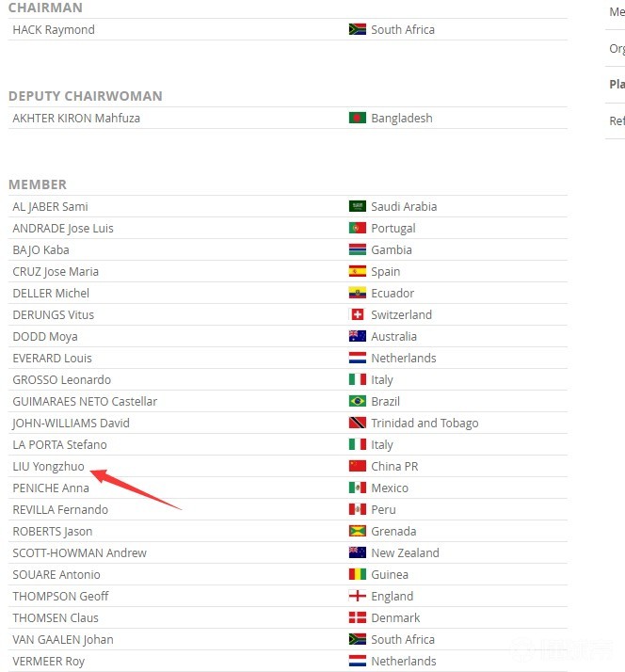Open chairman HACK Raymond's entry
Image resolution: width=625 pixels, height=672 pixels.
point(54,30)
